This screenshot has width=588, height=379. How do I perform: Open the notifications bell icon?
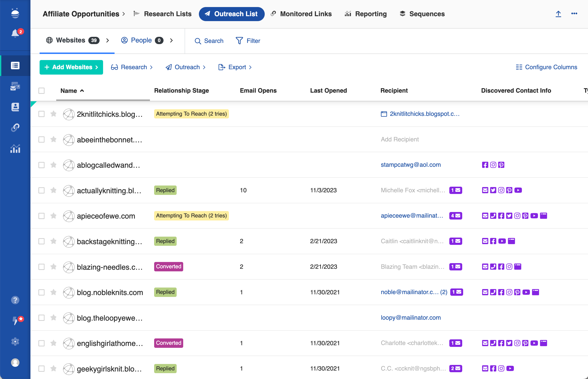tap(15, 33)
